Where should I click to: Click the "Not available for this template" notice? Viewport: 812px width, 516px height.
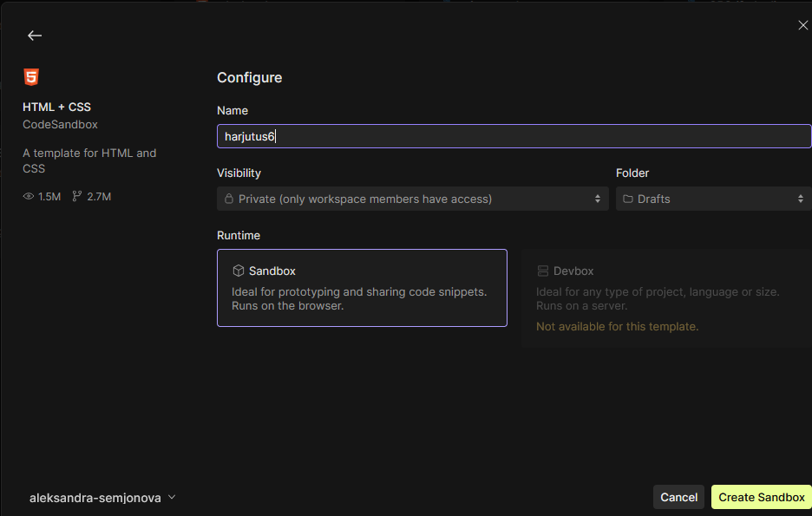click(617, 327)
